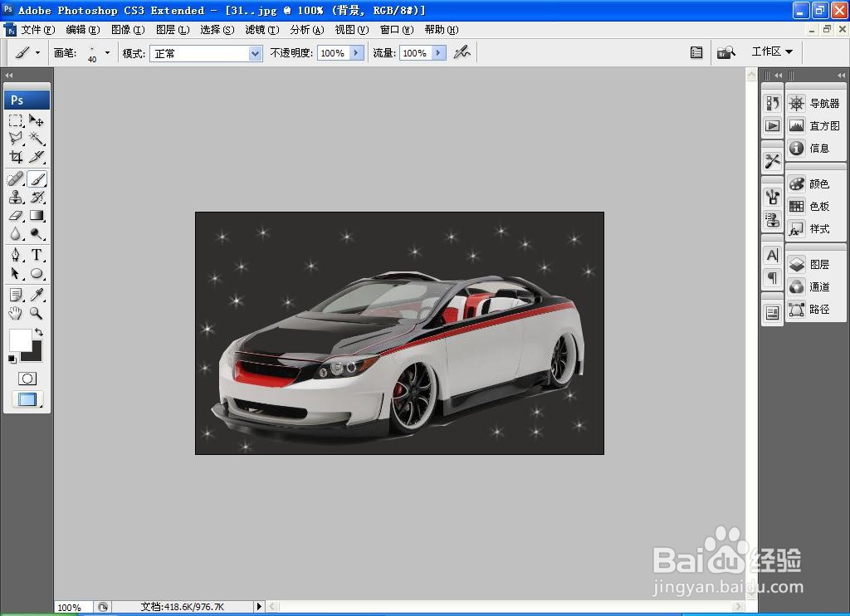This screenshot has width=850, height=616.
Task: Select the Polygonal Lasso tool
Action: 16,139
